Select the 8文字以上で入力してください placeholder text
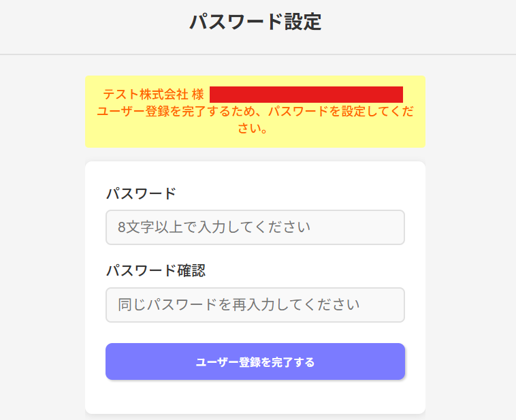Screen dimensions: 516x420 214,227
